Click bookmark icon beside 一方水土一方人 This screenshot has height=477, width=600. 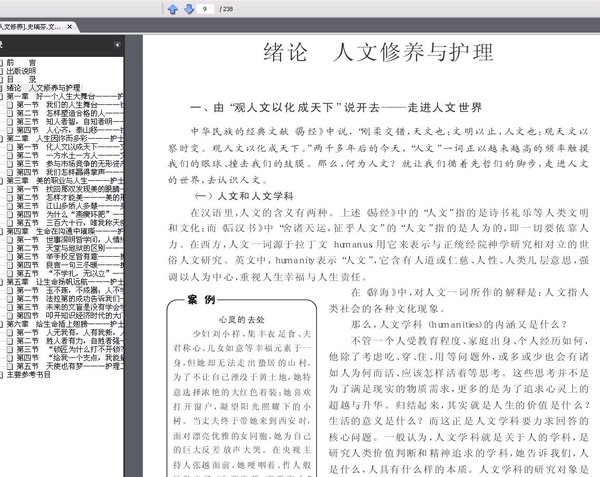(x=10, y=155)
